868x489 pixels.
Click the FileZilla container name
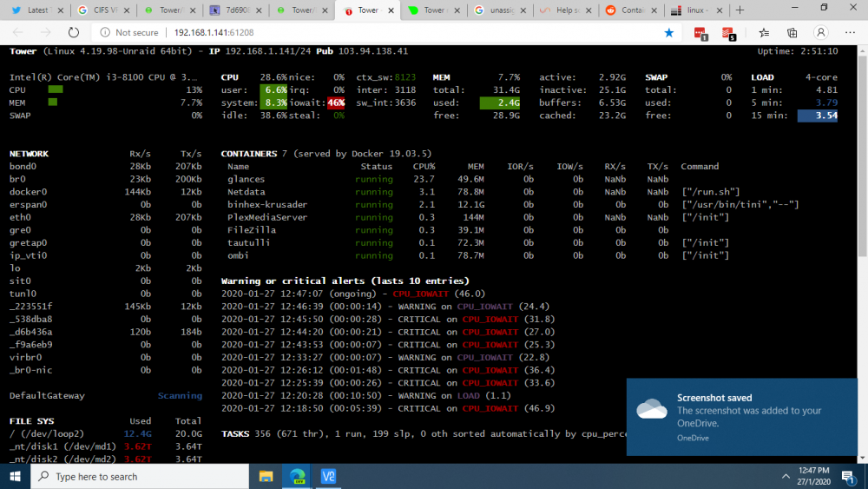pos(252,230)
